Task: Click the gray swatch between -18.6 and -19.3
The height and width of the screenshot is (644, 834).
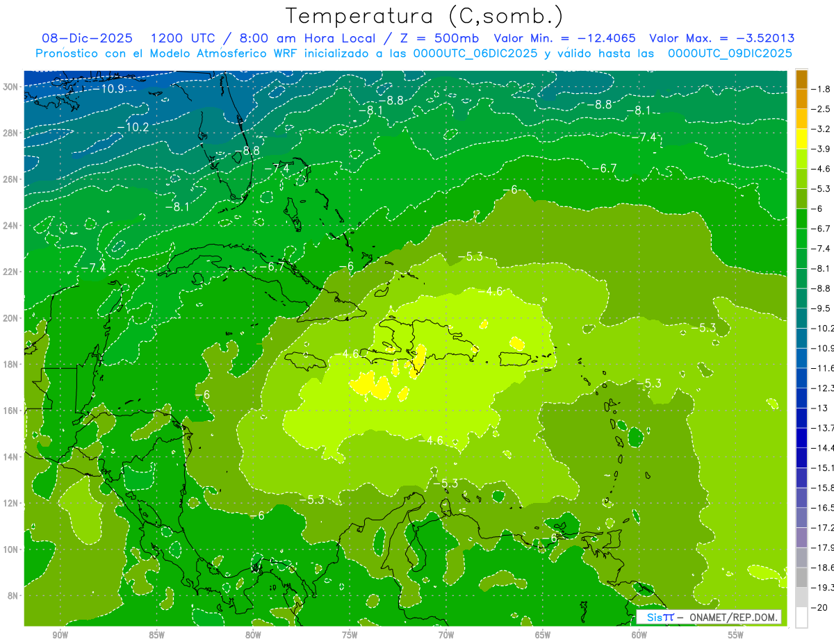Action: tap(801, 577)
